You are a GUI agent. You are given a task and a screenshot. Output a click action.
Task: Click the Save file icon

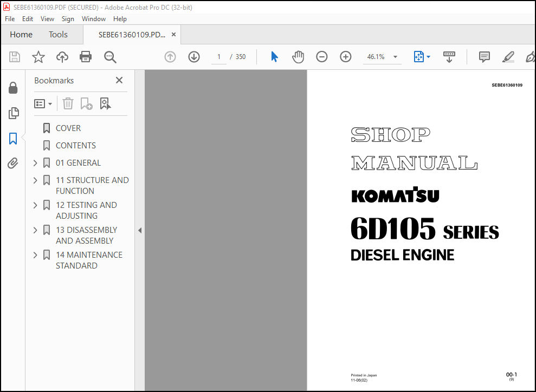pyautogui.click(x=15, y=57)
